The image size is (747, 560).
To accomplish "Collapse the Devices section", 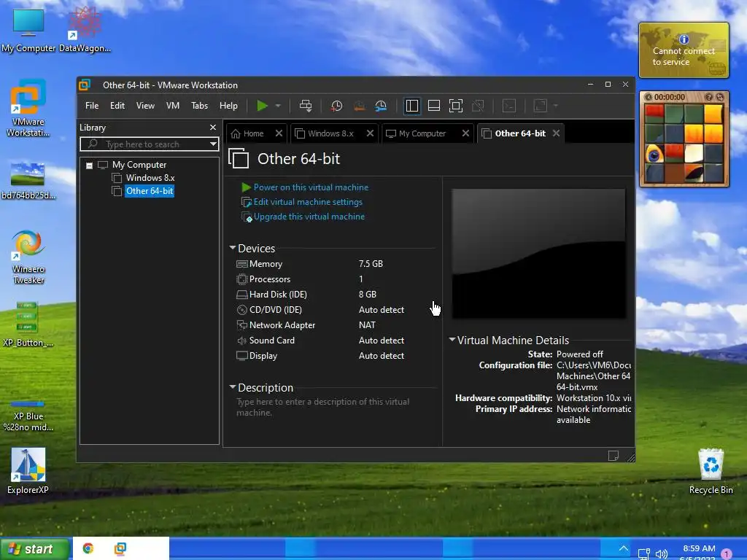I will point(233,248).
